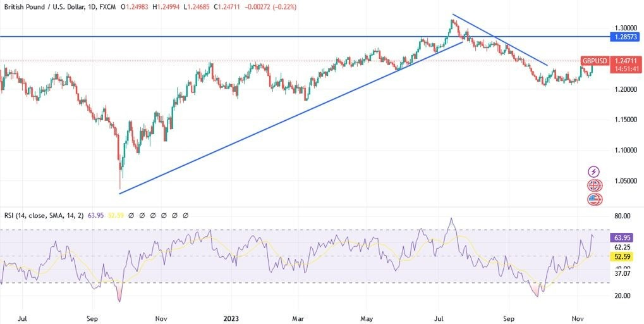The width and height of the screenshot is (644, 324).
Task: Select the long ascending blue trendline
Action: tap(291, 118)
